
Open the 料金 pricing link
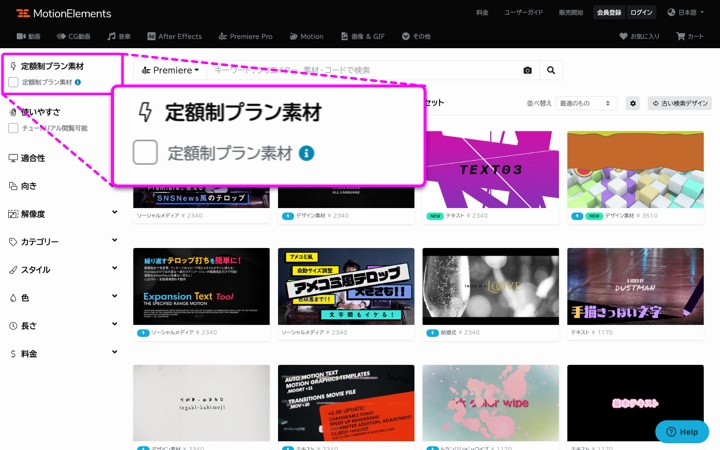click(482, 12)
